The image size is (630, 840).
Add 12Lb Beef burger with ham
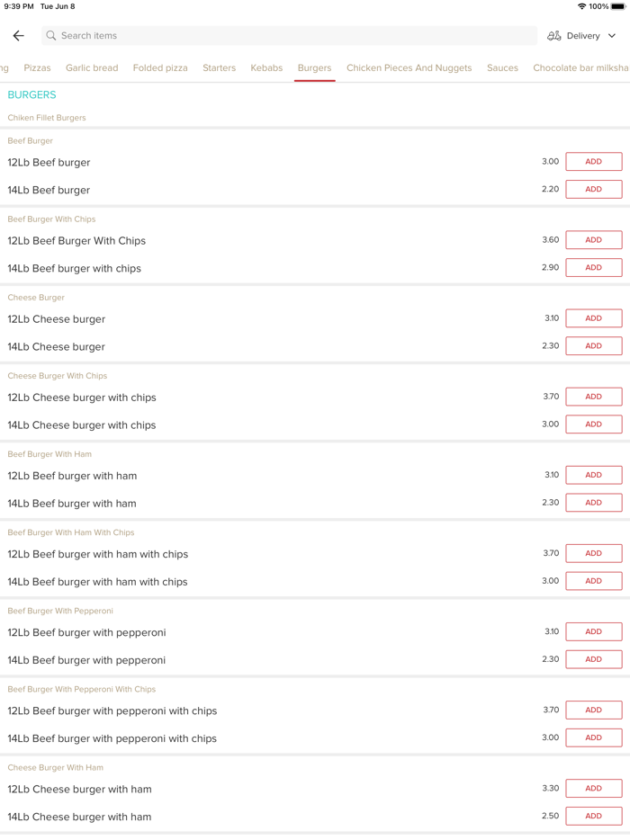(x=593, y=475)
